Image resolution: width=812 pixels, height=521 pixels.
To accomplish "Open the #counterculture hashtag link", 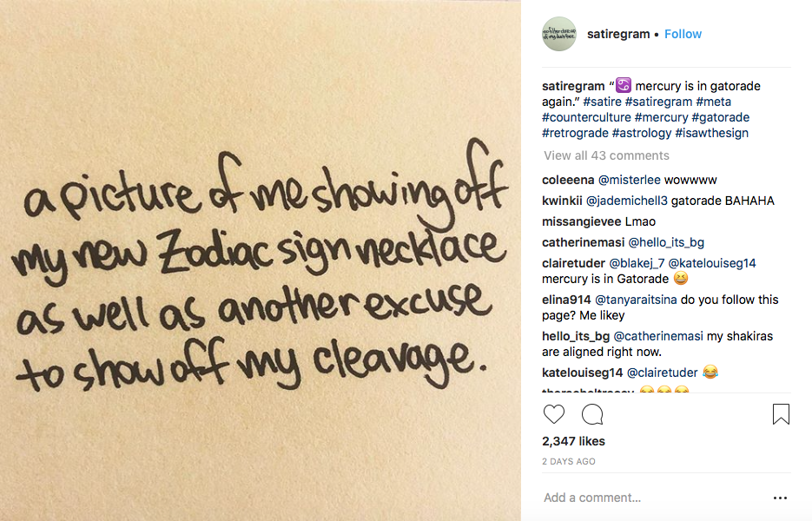I will pyautogui.click(x=586, y=117).
